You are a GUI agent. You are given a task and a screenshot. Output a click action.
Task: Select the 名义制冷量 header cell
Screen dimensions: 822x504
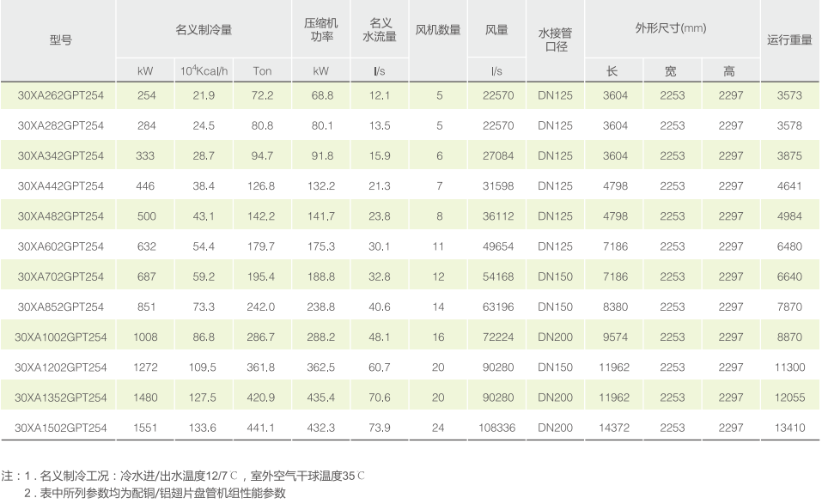204,29
